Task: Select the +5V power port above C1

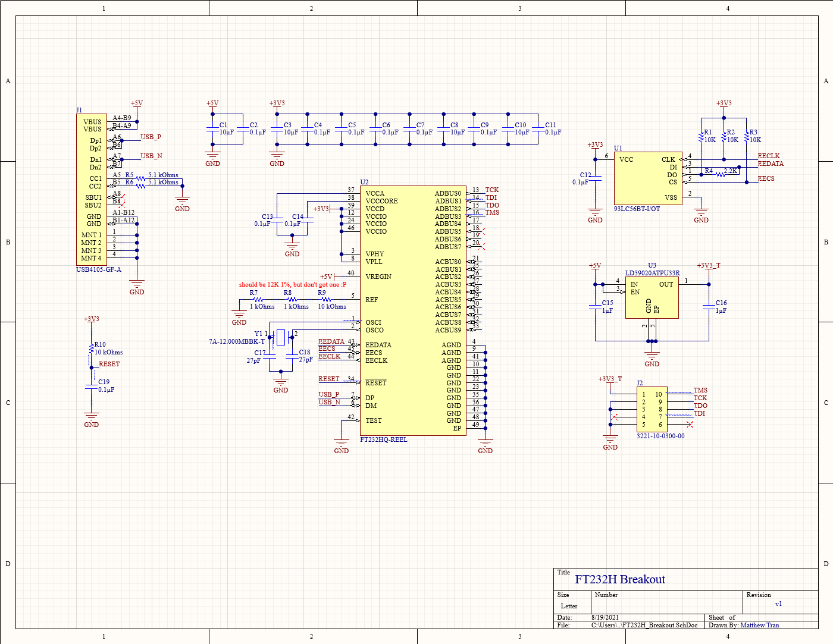Action: [x=212, y=103]
